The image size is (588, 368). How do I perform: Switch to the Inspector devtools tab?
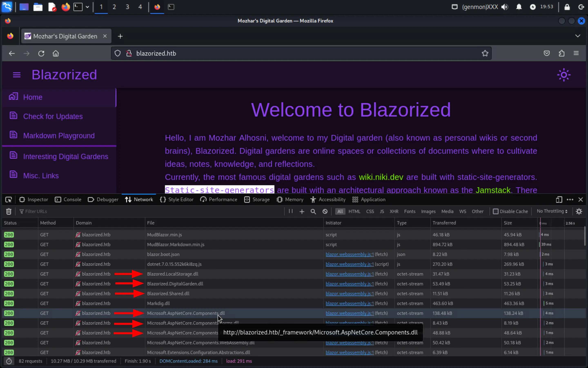click(33, 200)
